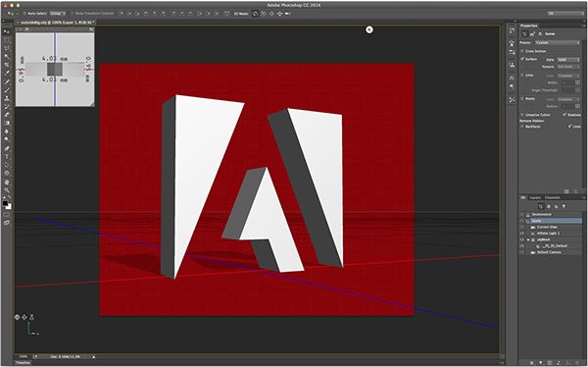Filter 3D panel by whole scene

click(x=541, y=206)
